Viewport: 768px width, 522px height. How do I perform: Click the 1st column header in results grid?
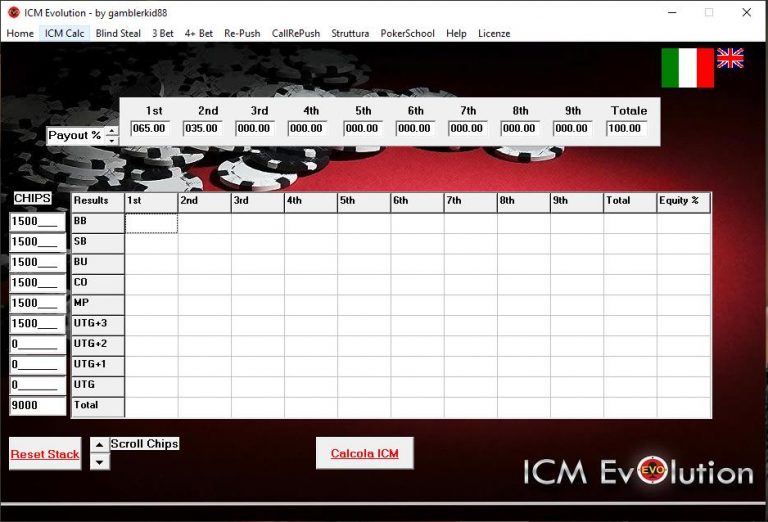point(151,203)
